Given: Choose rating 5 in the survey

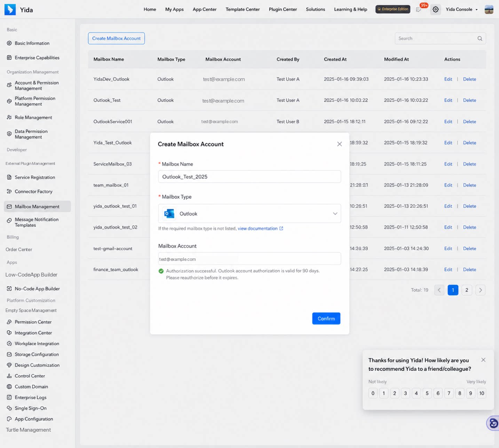Looking at the screenshot, I should [427, 393].
